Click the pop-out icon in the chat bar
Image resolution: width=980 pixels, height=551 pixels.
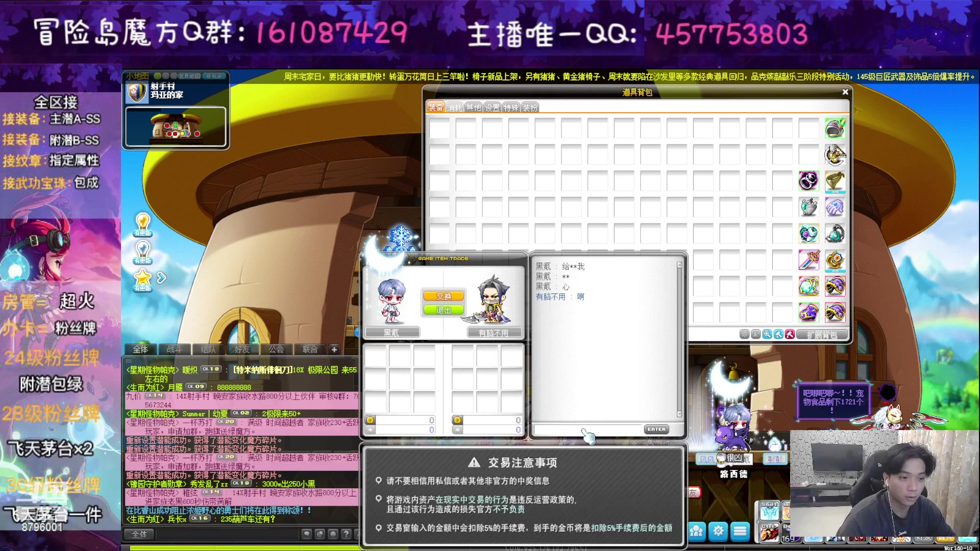(320, 534)
